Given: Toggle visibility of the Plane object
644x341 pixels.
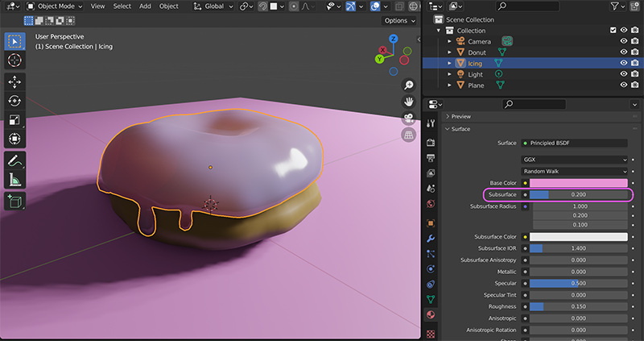Looking at the screenshot, I should point(623,85).
